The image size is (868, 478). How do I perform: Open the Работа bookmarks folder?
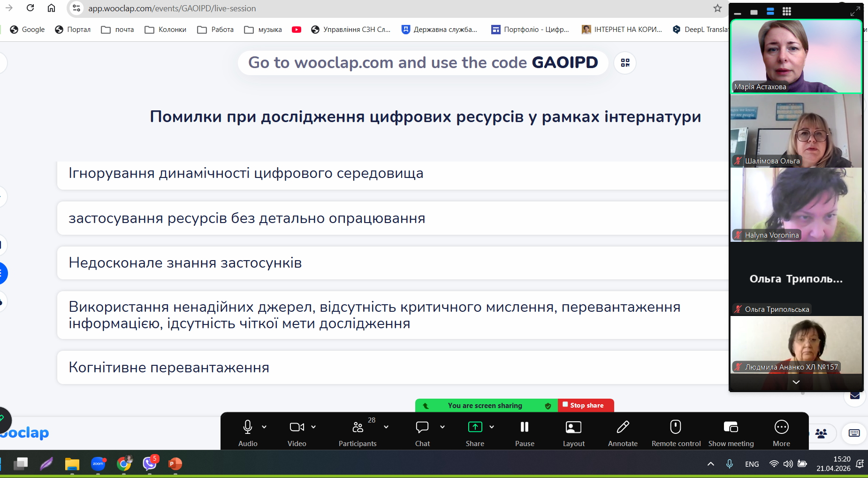[x=216, y=30]
